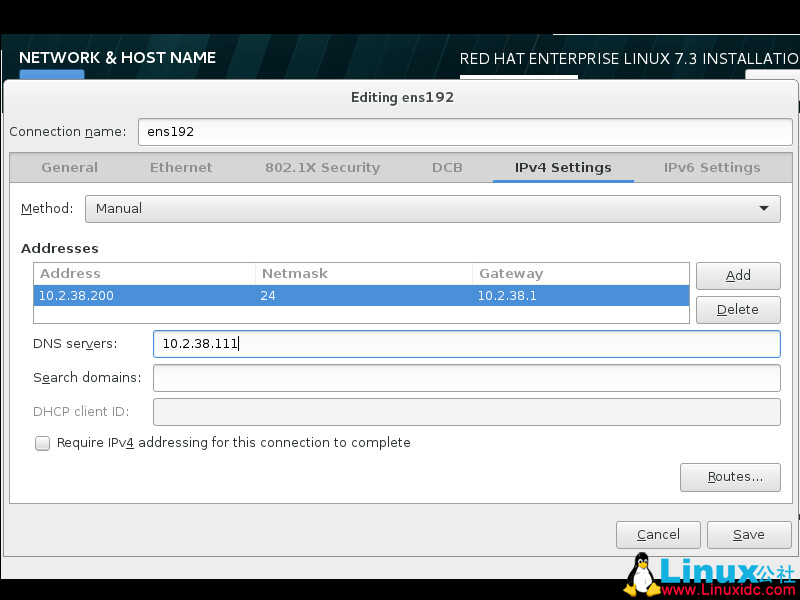Open the Routes dialog

coord(730,477)
